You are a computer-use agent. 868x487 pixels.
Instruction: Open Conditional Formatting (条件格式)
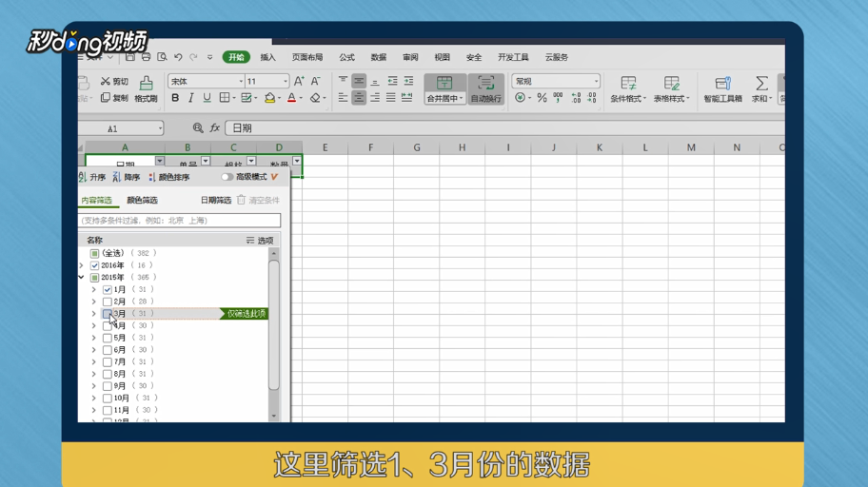tap(628, 89)
